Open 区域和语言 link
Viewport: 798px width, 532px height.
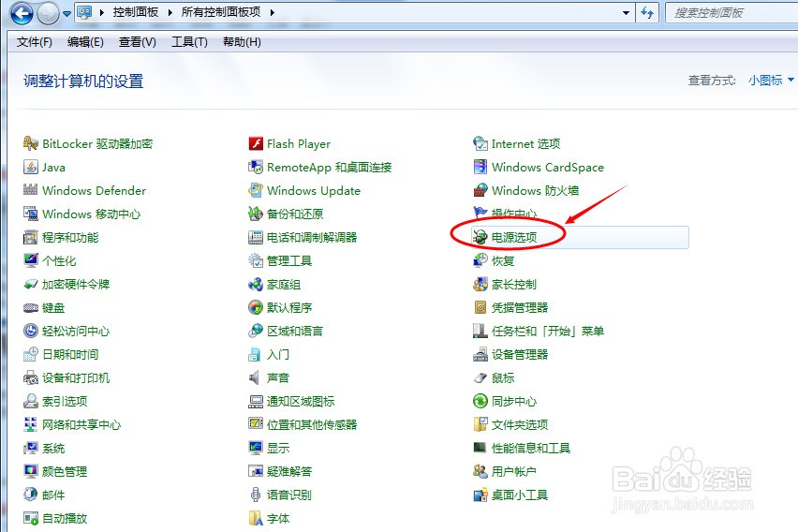(295, 331)
